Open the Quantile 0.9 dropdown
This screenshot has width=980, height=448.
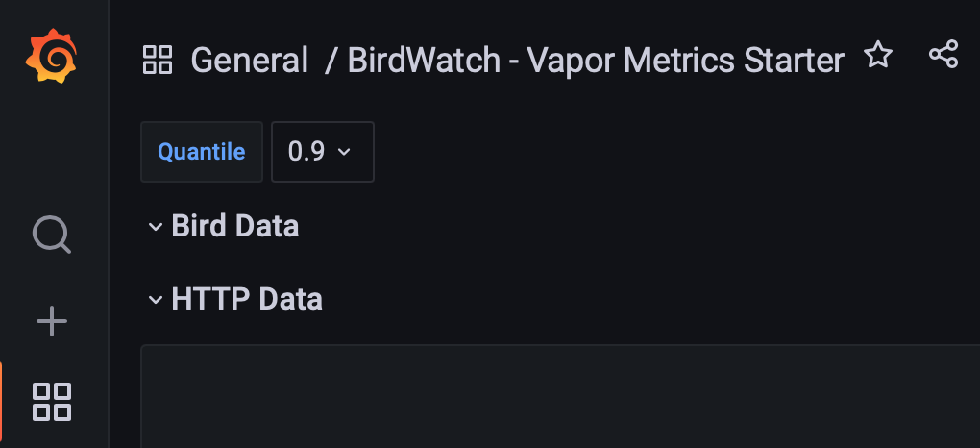click(x=323, y=152)
